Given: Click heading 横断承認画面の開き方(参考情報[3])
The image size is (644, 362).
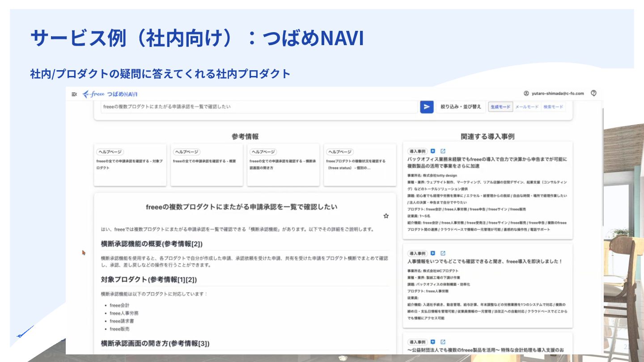Looking at the screenshot, I should (155, 344).
